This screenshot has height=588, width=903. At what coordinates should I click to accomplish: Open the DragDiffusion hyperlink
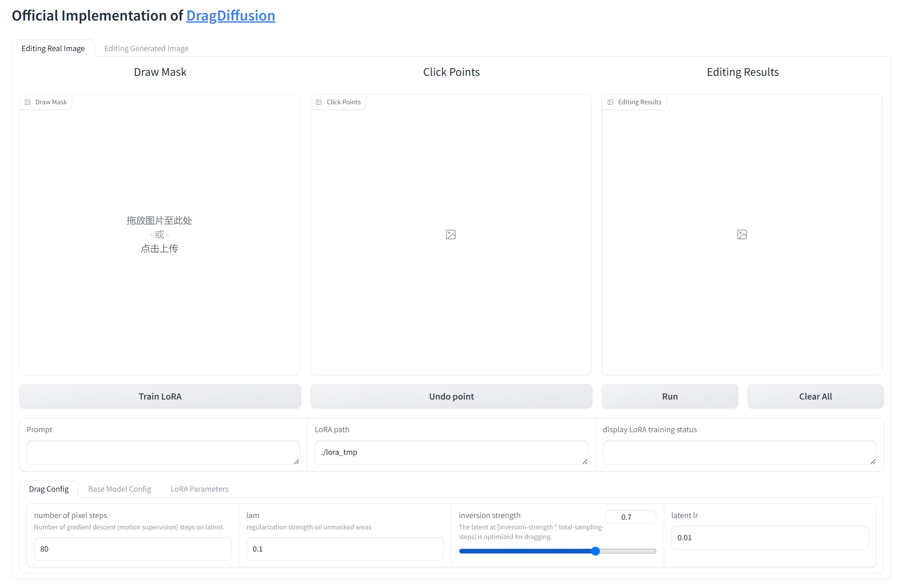230,16
